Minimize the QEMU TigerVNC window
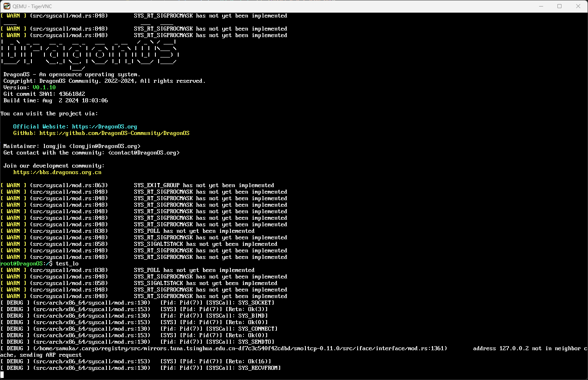This screenshot has width=588, height=380. (x=541, y=6)
